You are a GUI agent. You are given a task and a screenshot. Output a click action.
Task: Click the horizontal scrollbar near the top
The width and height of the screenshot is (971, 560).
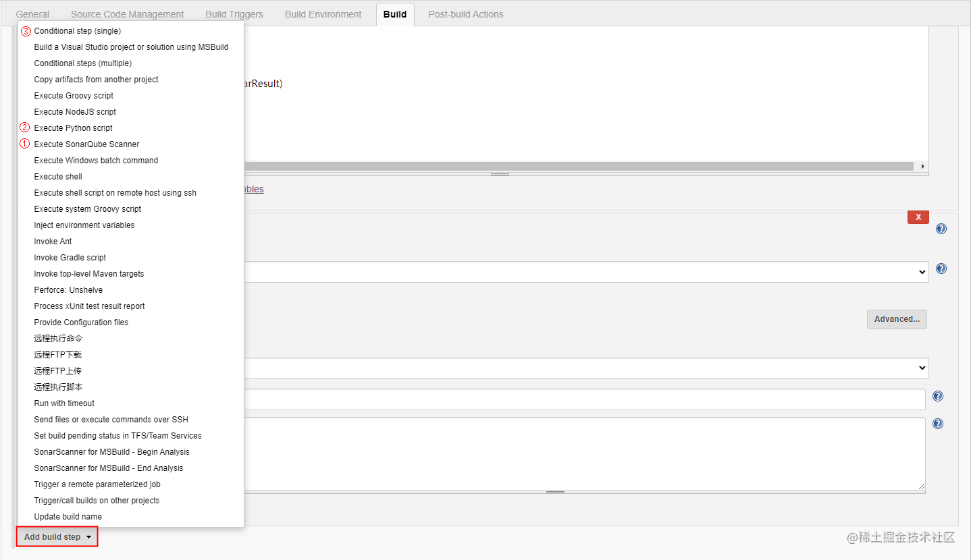click(x=581, y=165)
